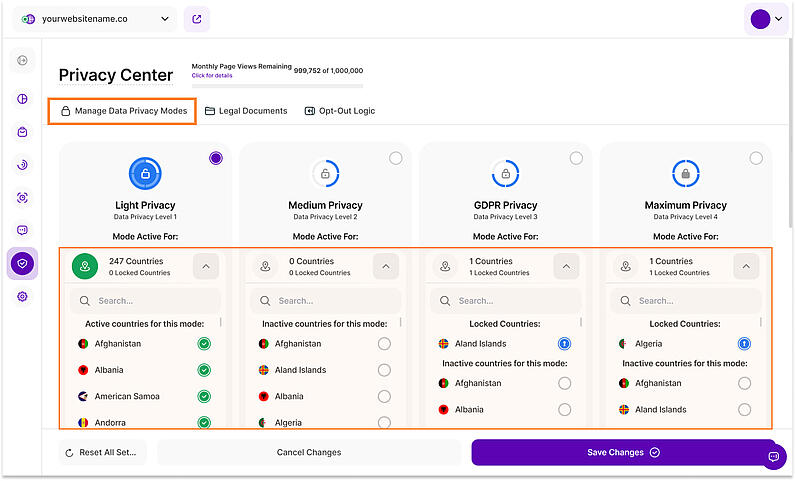Screen dimensions: 795x481
Task: Click the Medium Privacy padlock icon
Action: tap(325, 174)
